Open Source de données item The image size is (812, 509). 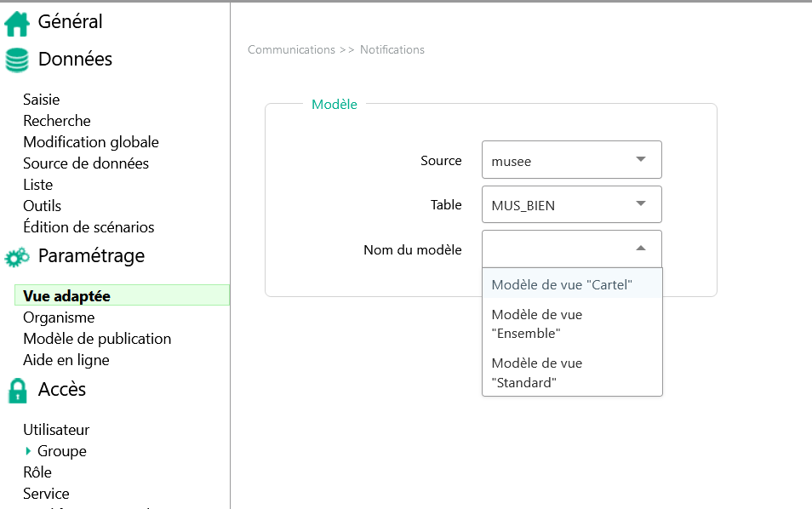tap(86, 163)
